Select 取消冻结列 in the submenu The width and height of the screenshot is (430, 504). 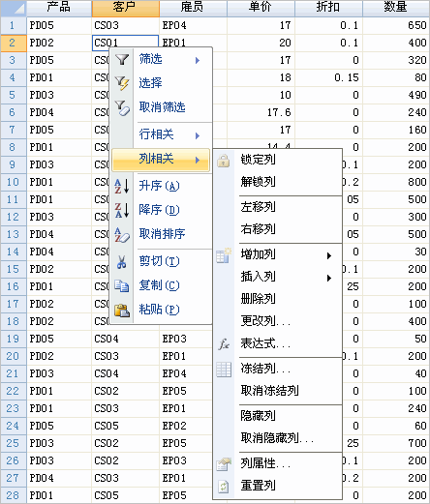pyautogui.click(x=278, y=391)
